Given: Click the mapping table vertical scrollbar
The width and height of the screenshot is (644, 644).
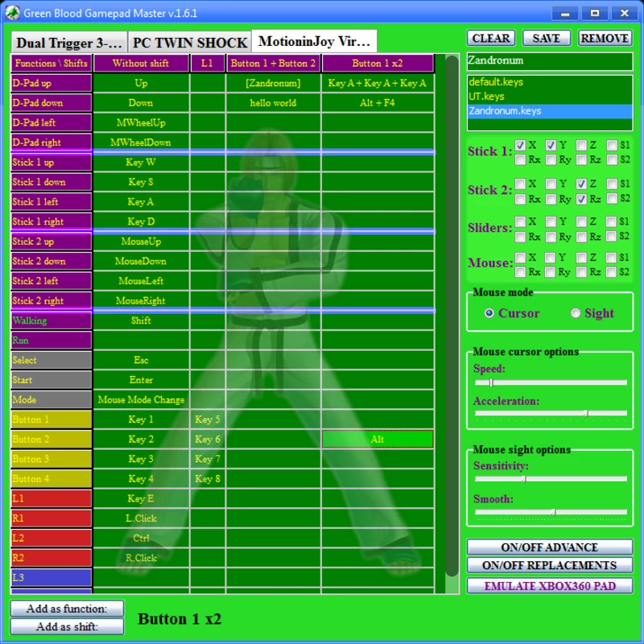Looking at the screenshot, I should coord(452,316).
